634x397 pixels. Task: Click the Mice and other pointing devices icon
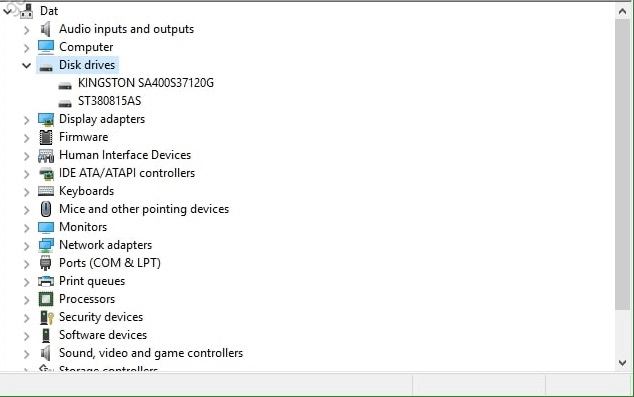point(46,209)
